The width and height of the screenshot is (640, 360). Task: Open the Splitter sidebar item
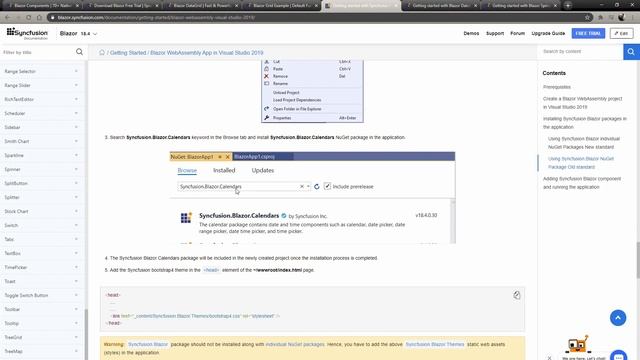41,197
